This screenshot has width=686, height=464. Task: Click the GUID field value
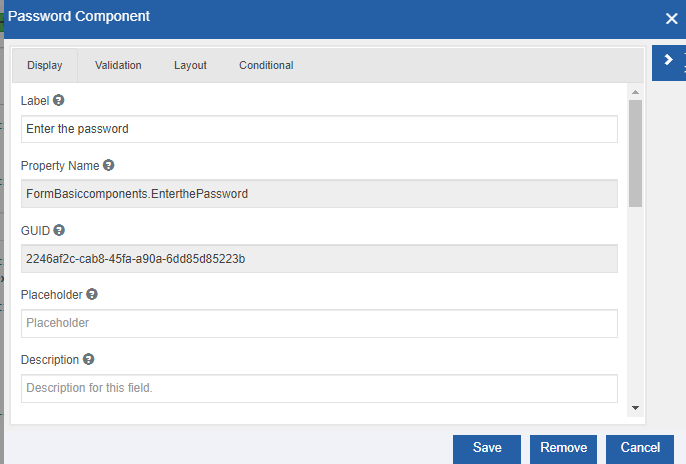[319, 259]
